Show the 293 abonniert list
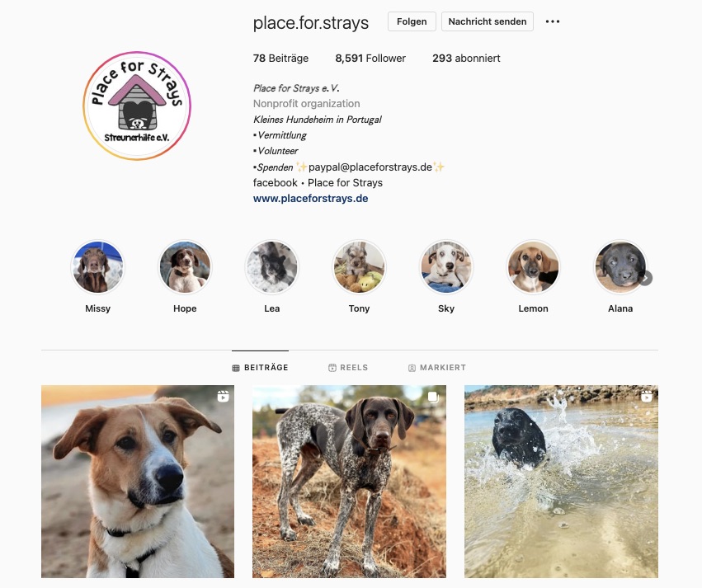Screen dimensions: 702x588 [x=466, y=59]
